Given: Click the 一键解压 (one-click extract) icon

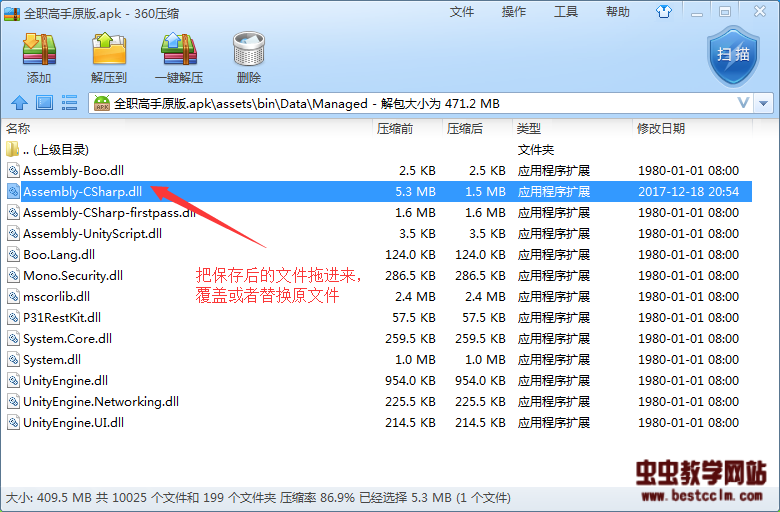Looking at the screenshot, I should [x=179, y=49].
